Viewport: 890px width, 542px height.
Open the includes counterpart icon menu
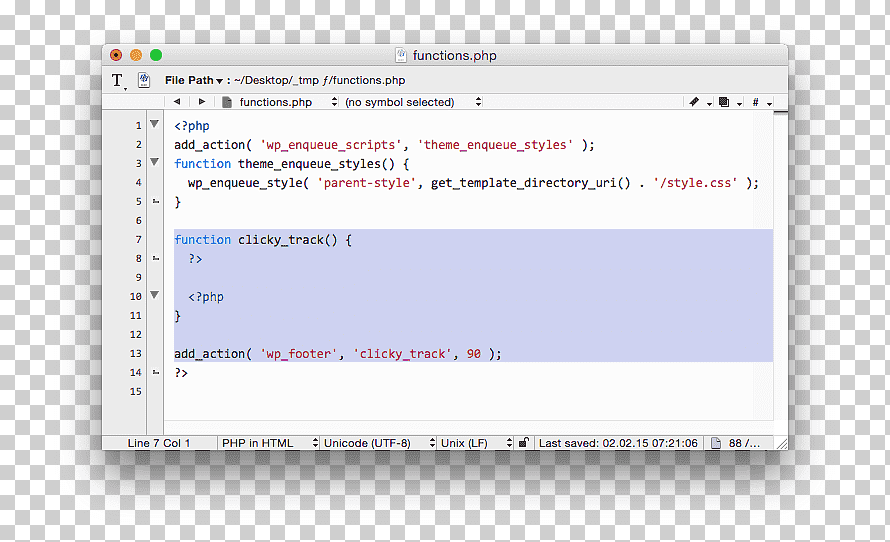(x=729, y=102)
